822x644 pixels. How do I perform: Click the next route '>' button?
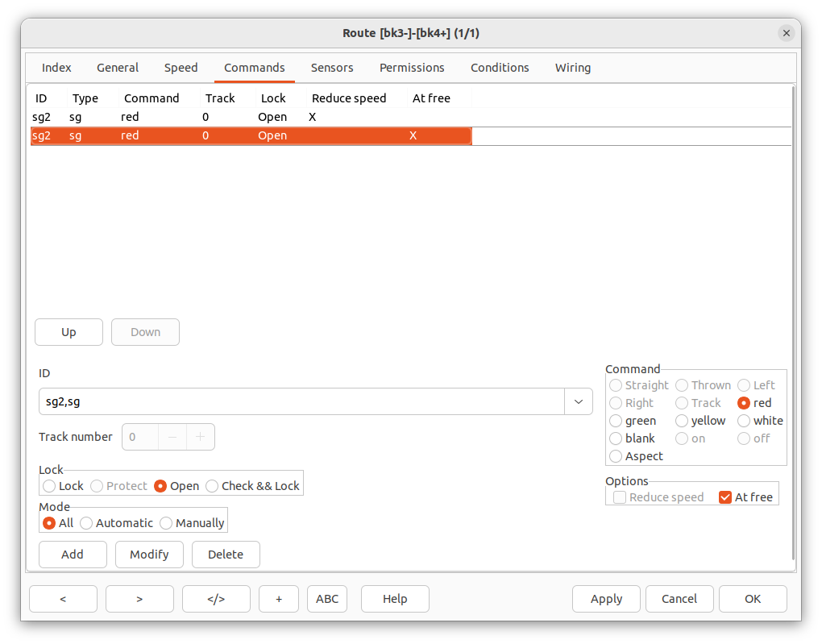(139, 599)
